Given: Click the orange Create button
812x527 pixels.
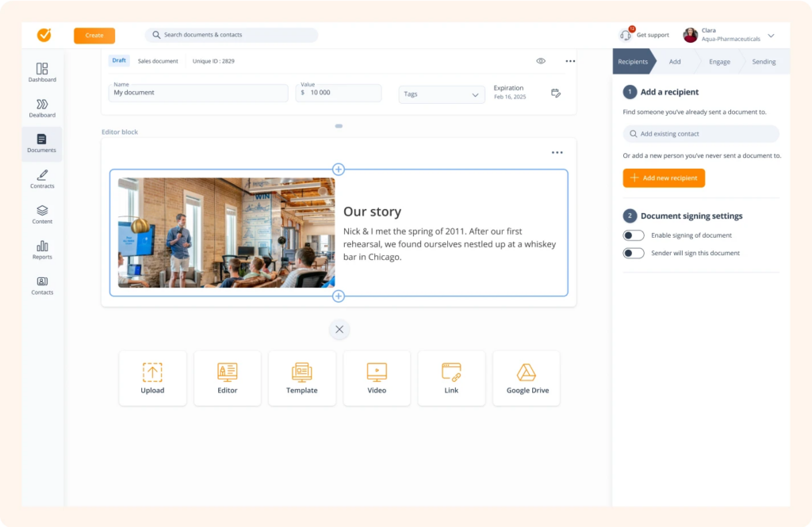Looking at the screenshot, I should (x=94, y=36).
